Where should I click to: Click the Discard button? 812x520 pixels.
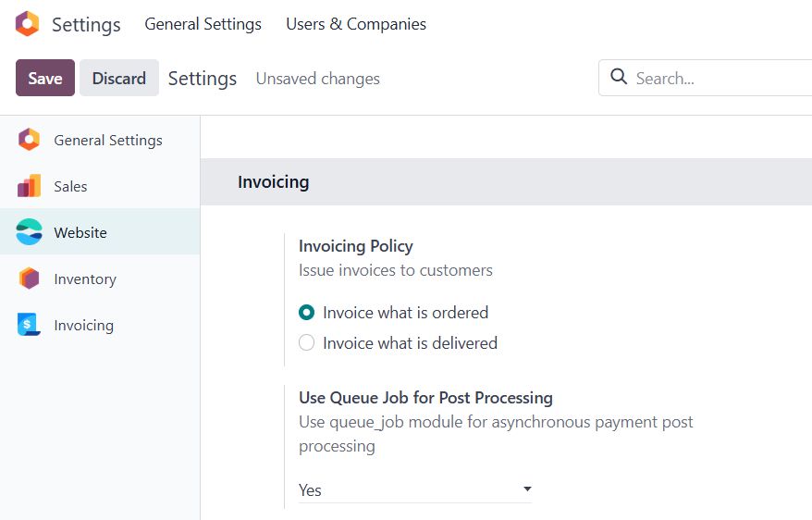click(118, 79)
